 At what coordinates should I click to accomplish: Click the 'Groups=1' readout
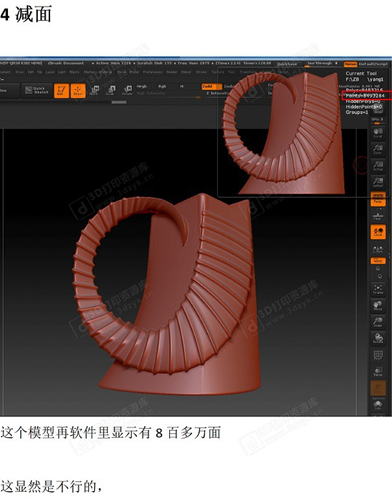pos(357,112)
